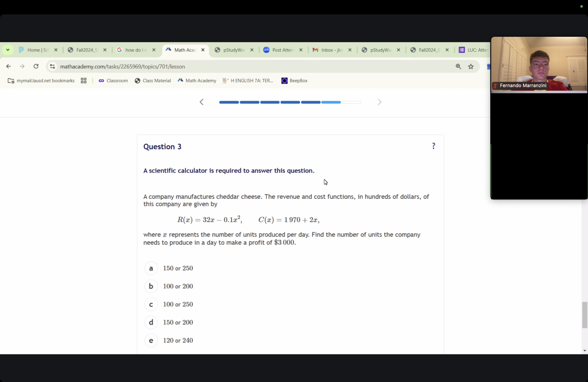Focus the address bar URL
588x382 pixels.
tap(123, 67)
